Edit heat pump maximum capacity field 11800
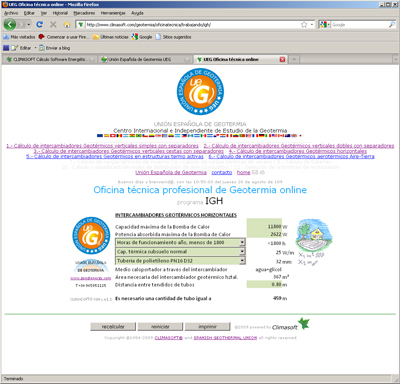The height and width of the screenshot is (384, 400). (x=264, y=226)
